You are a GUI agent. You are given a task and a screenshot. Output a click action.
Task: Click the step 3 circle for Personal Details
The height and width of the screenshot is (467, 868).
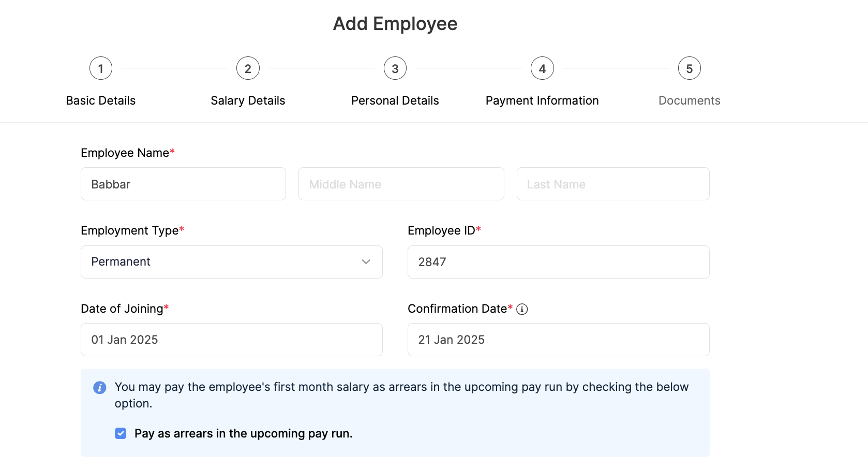point(395,67)
